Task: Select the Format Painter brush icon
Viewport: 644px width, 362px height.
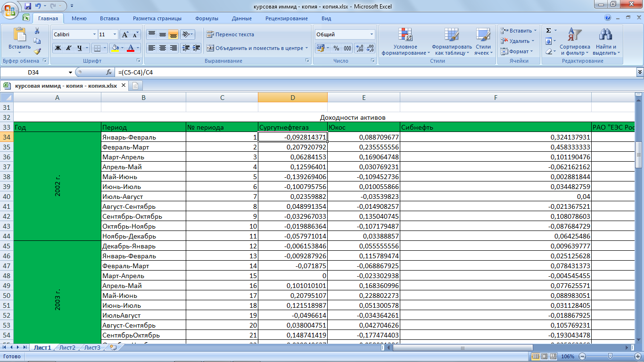Action: [38, 51]
